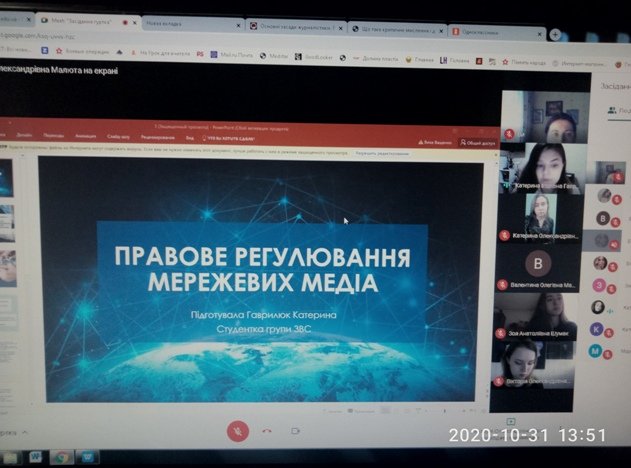Open the Chrome icon in the taskbar

click(62, 457)
